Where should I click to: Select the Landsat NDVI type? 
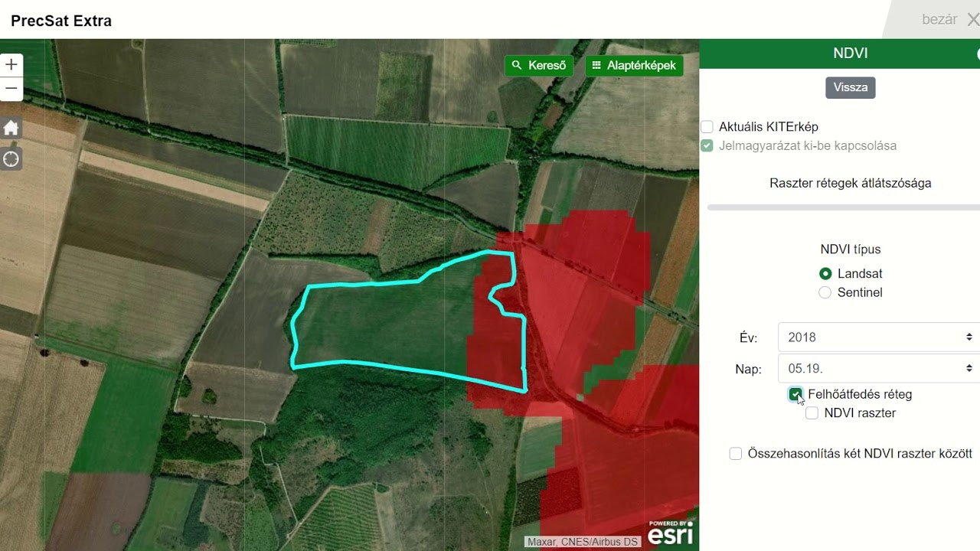tap(825, 273)
